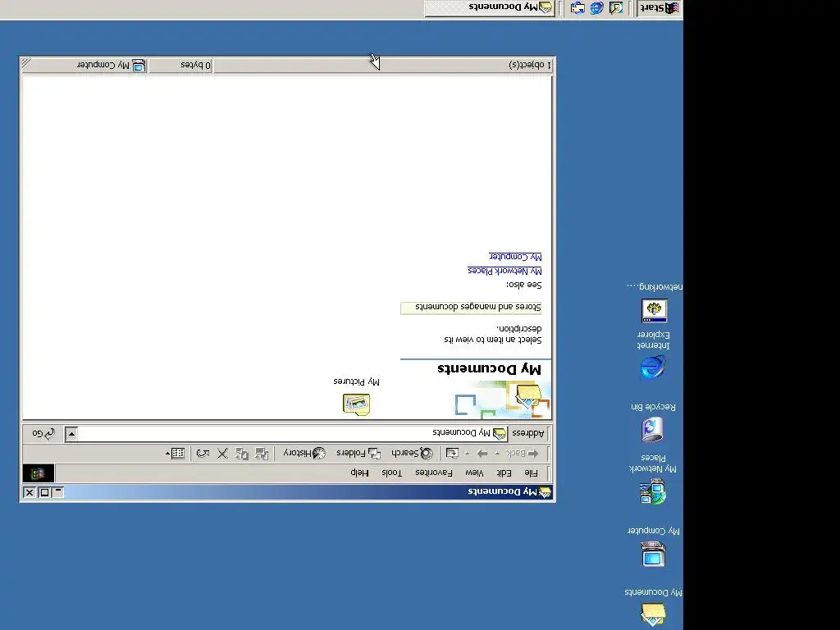Launch Internet Explorer from the quick launch bar
Viewport: 840px width, 630px height.
[597, 8]
